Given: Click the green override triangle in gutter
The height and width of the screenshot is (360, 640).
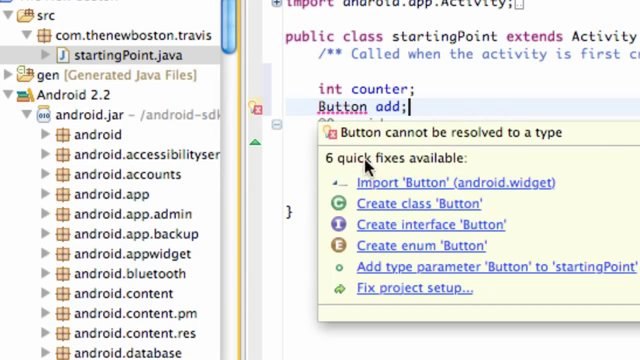Looking at the screenshot, I should click(x=255, y=142).
